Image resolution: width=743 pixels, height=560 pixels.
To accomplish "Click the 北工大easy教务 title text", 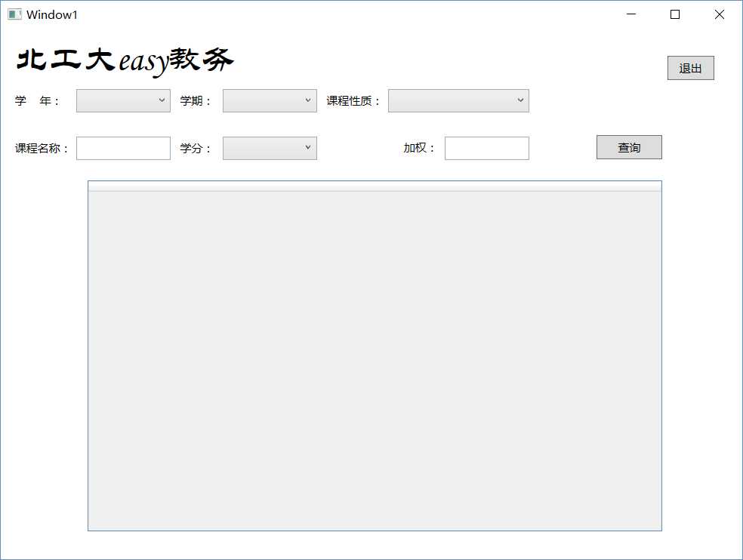I will pos(125,60).
